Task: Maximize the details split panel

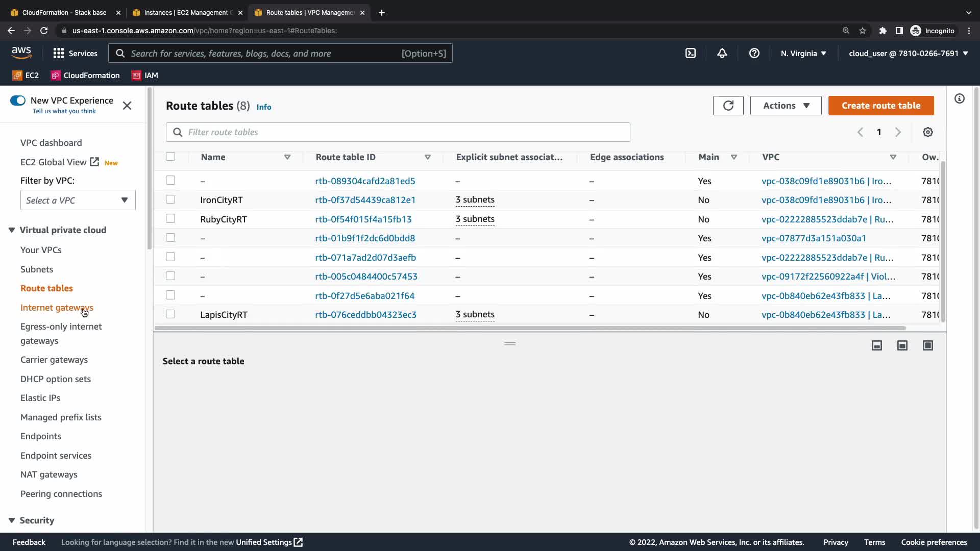Action: point(927,345)
